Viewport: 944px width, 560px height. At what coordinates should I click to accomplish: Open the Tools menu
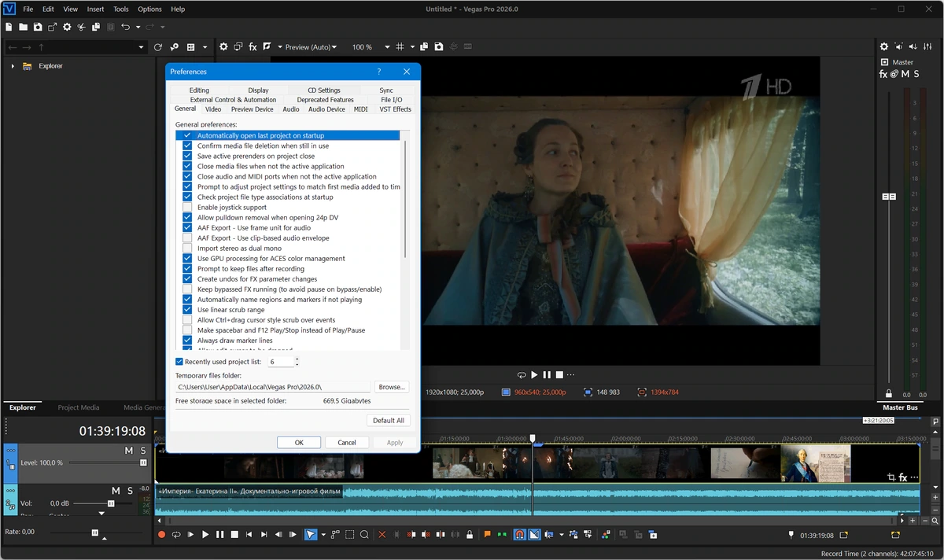[120, 9]
